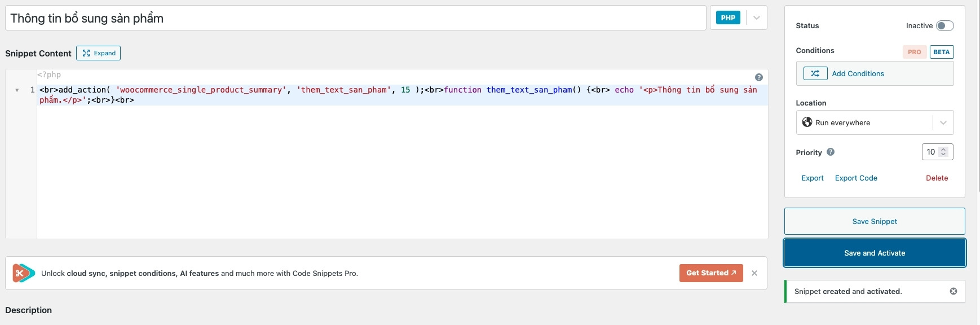Open the Run everywhere location dropdown
The width and height of the screenshot is (980, 325).
875,122
